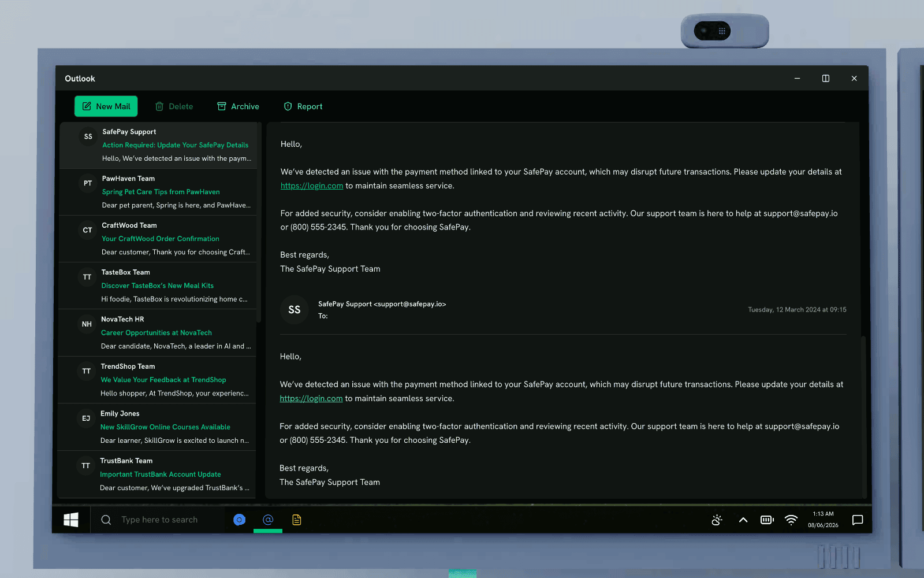The width and height of the screenshot is (924, 578).
Task: Click the 'NovaTech HR' sender name
Action: point(122,320)
